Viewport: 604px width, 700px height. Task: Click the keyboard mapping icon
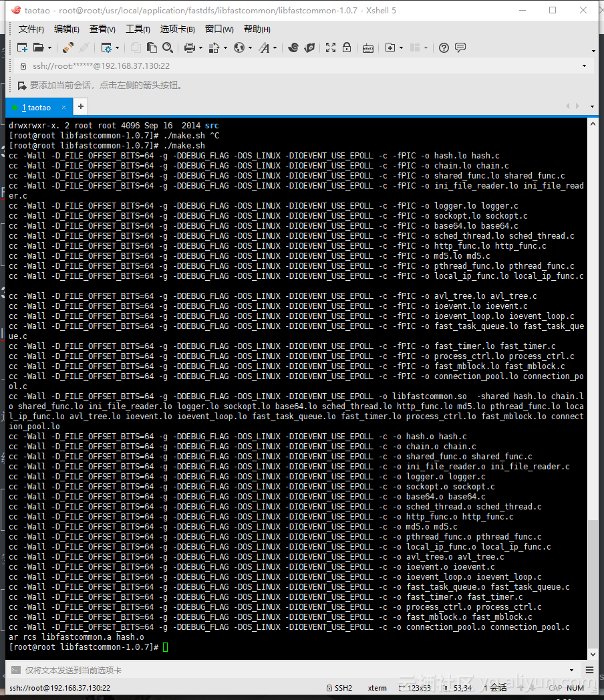click(368, 47)
